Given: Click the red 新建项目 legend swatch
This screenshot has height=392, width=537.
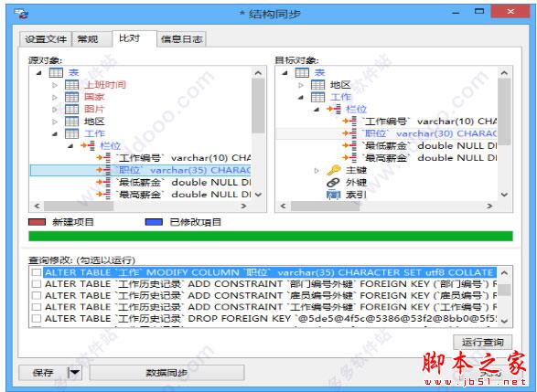Looking at the screenshot, I should coord(37,222).
